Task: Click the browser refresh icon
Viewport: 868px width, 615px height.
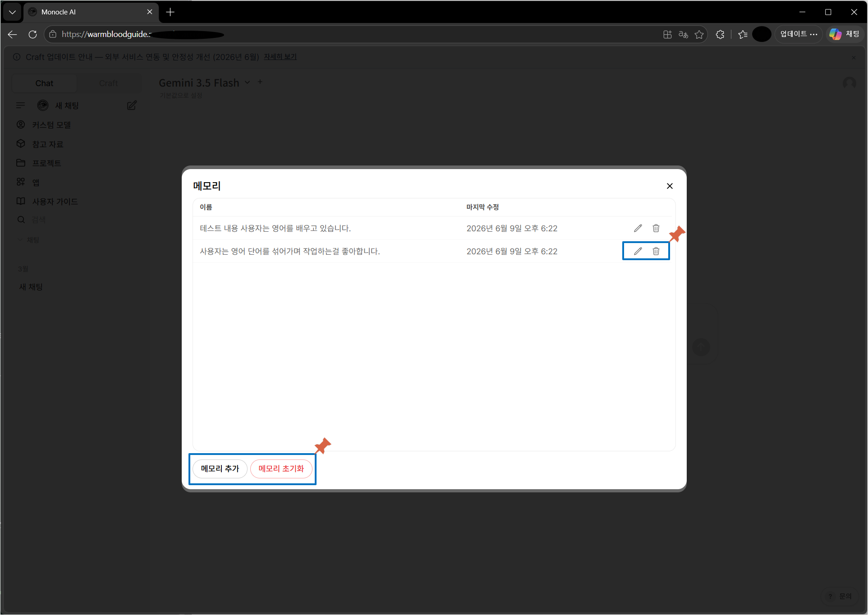Action: coord(32,34)
